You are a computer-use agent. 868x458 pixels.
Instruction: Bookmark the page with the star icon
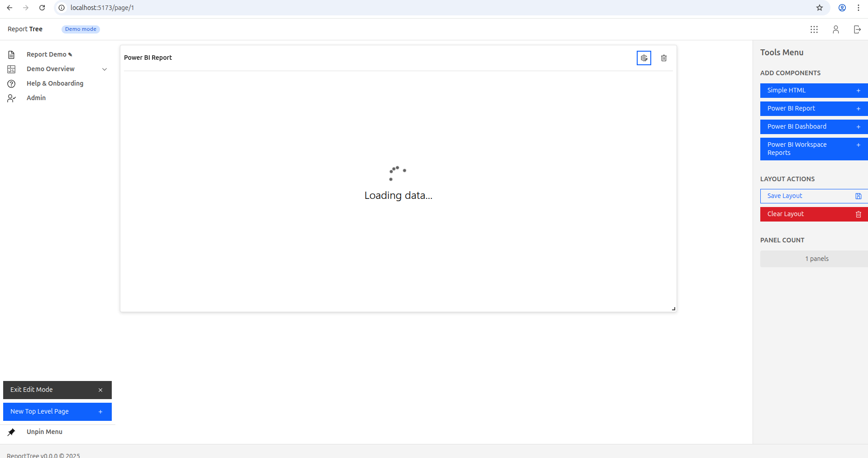(x=820, y=8)
